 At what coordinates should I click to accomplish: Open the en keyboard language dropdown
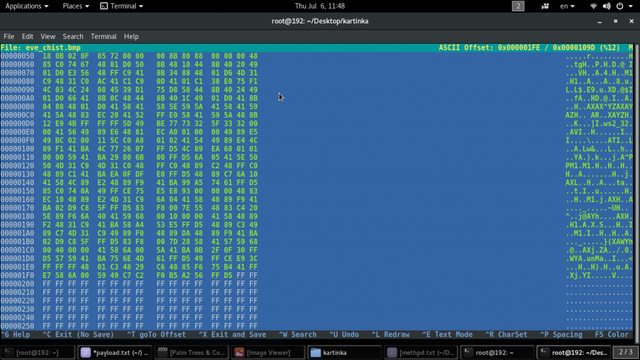tap(567, 6)
